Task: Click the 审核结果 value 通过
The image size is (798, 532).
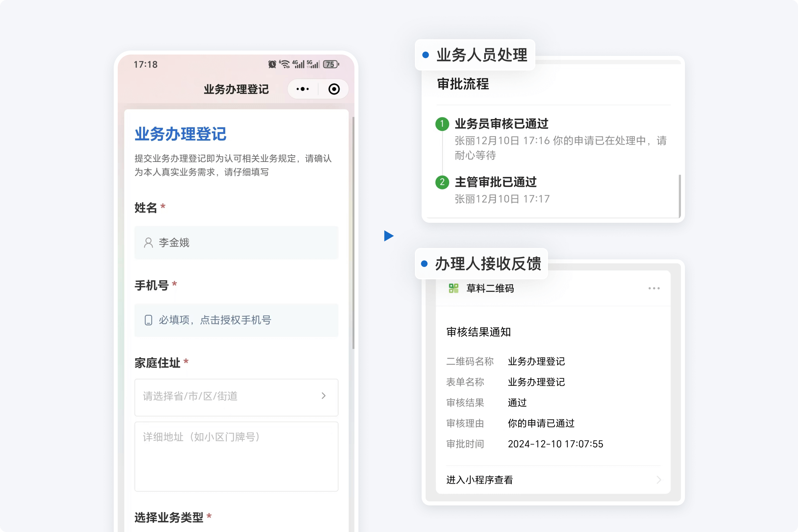Action: point(517,403)
